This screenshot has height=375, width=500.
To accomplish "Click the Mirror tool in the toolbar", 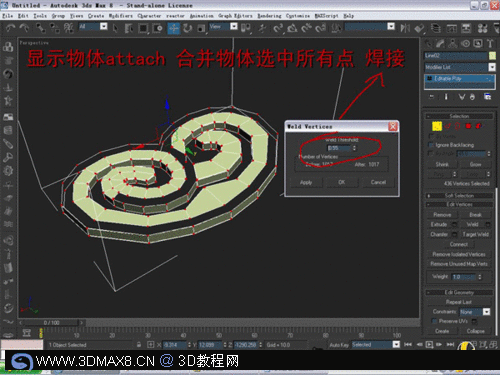I will point(405,28).
